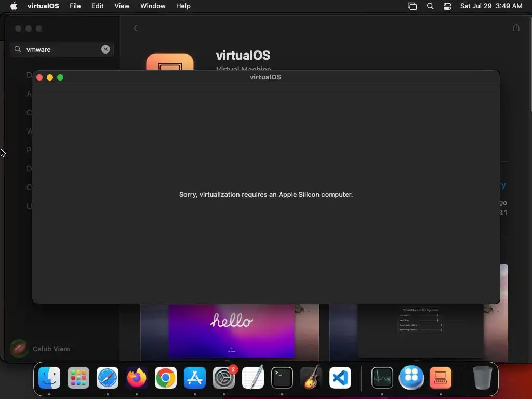Image resolution: width=532 pixels, height=399 pixels.
Task: Click the date and time in menu bar
Action: 491,6
